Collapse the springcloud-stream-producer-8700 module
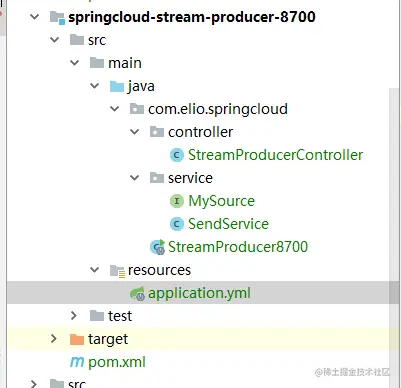401x388 pixels. pos(34,17)
